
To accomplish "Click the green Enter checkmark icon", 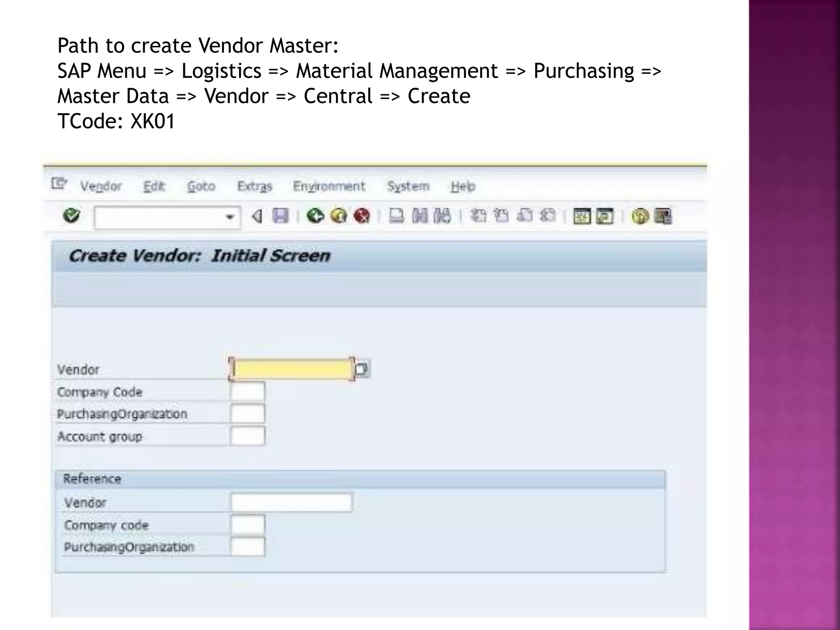I will 71,215.
